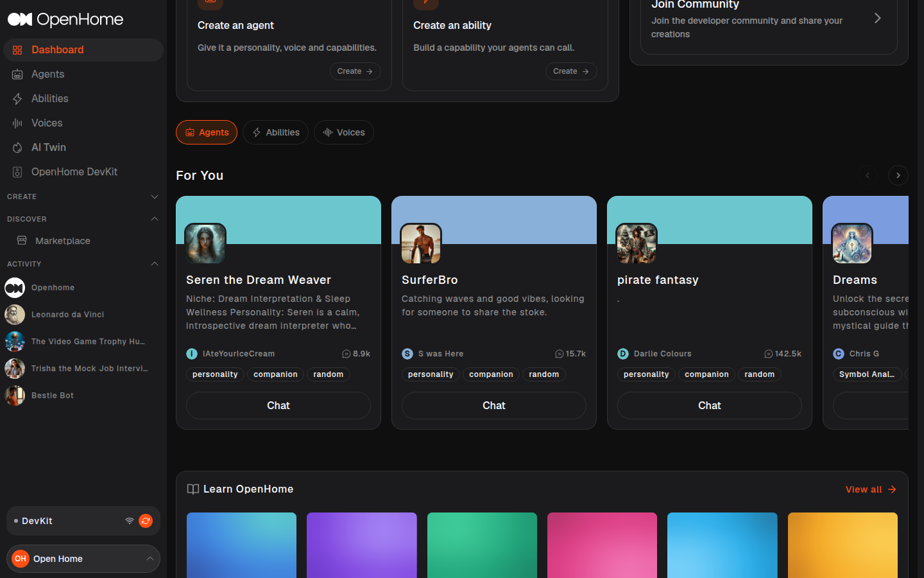Screen dimensions: 924x578
Task: Click IAteYourIceCream author name
Action: coord(239,354)
